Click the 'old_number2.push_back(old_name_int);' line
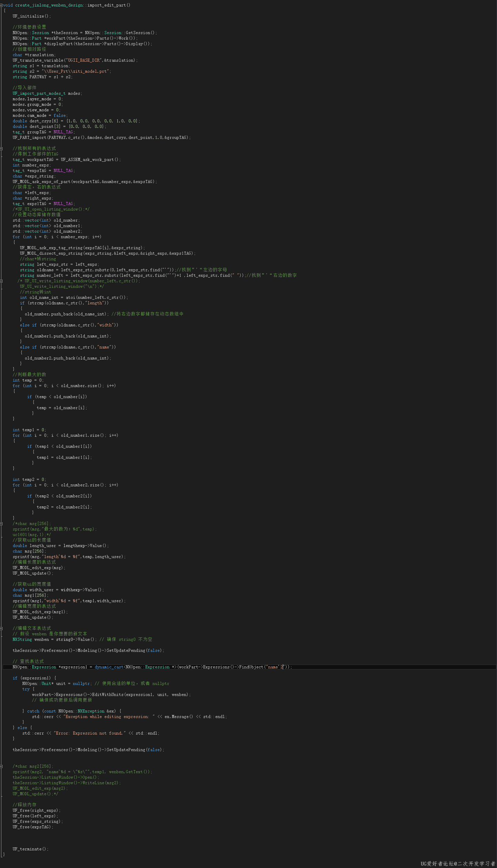The image size is (497, 868). tap(68, 358)
